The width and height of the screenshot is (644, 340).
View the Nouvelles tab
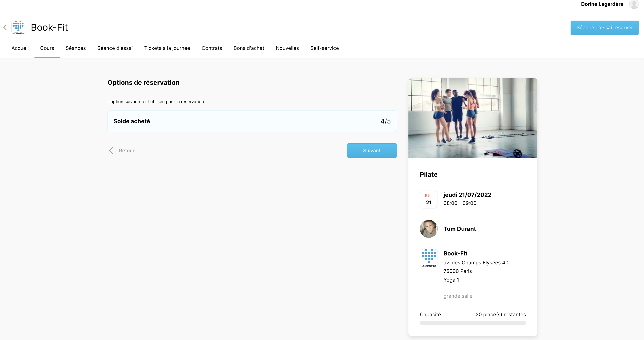tap(287, 48)
